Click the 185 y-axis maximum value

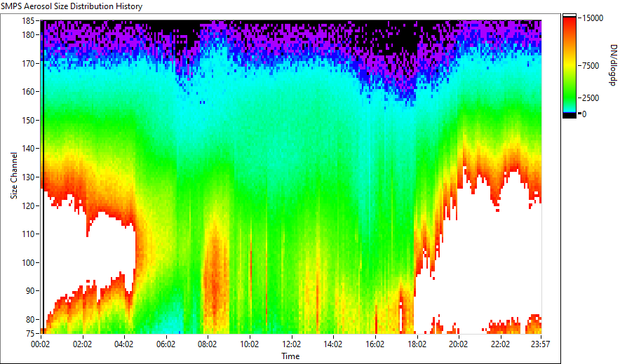(x=27, y=20)
